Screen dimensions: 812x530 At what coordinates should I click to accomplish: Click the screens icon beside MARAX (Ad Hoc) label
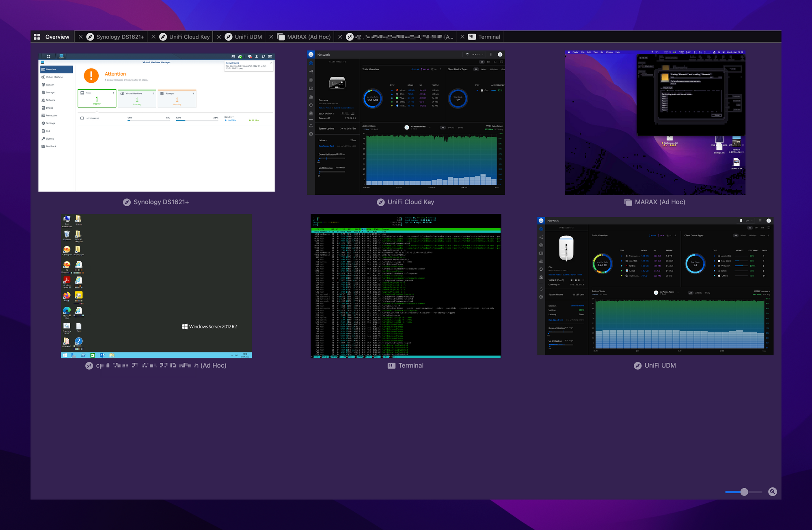point(628,202)
